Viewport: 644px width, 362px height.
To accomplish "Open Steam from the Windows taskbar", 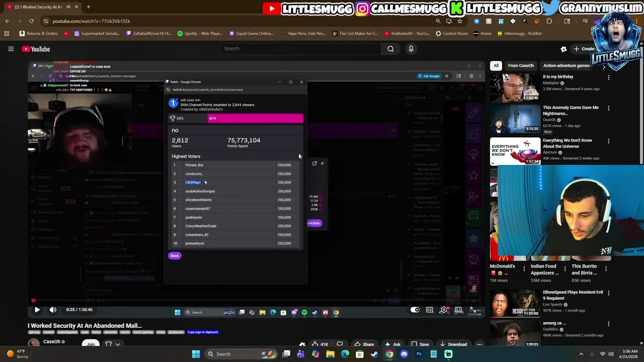I will 374,354.
